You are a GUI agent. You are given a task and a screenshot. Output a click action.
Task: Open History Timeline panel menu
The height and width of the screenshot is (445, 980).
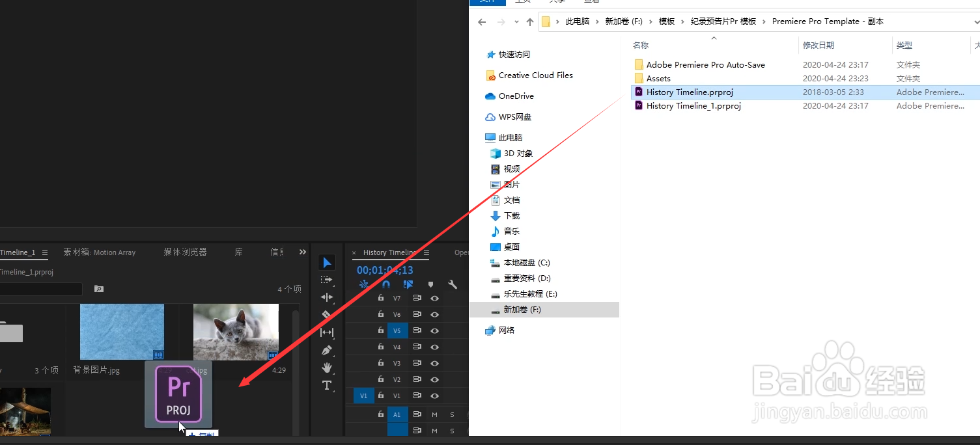[x=427, y=253]
